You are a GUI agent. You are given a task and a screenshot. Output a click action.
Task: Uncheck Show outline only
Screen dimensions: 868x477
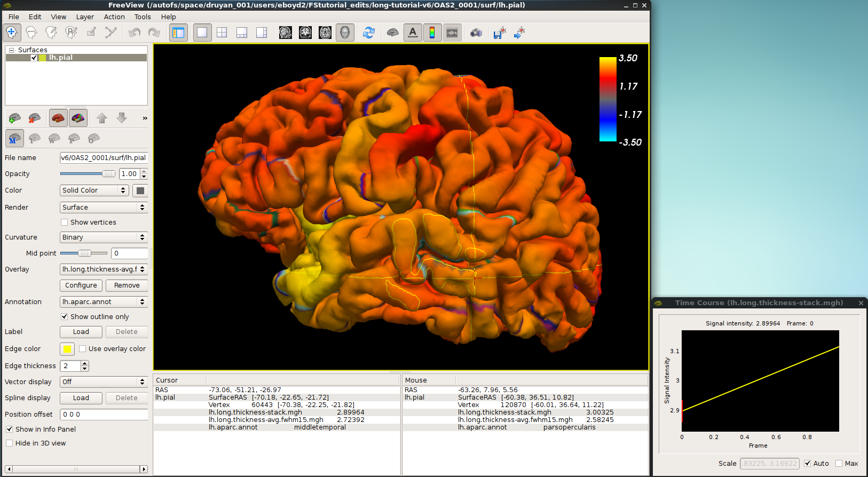coord(65,317)
